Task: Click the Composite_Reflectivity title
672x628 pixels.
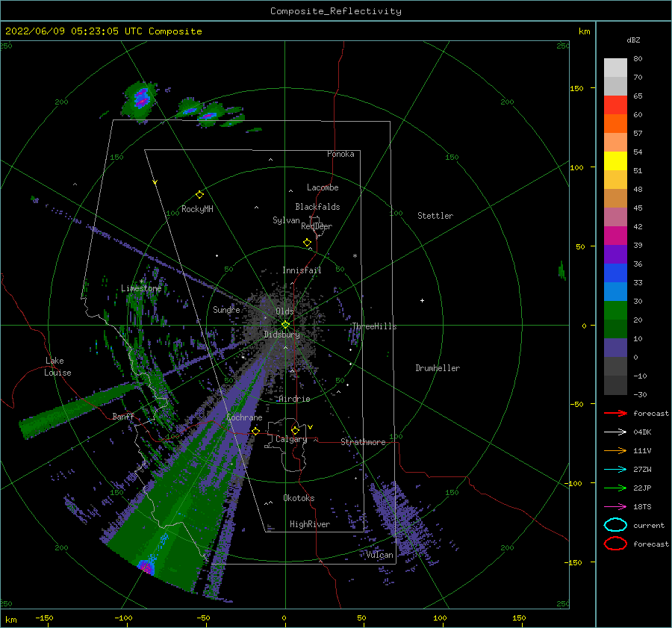Action: click(336, 11)
